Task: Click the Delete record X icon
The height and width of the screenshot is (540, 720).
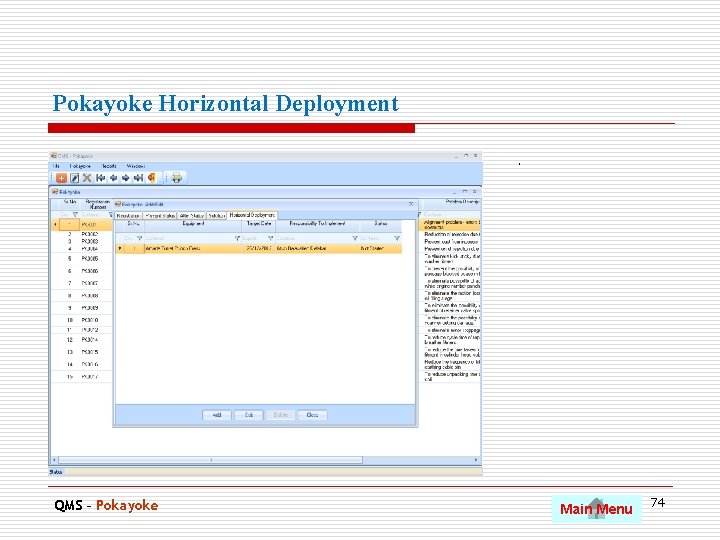Action: (x=87, y=178)
